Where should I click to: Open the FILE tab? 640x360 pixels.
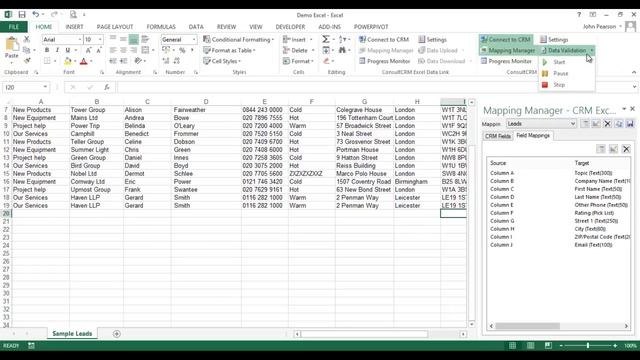pos(13,27)
